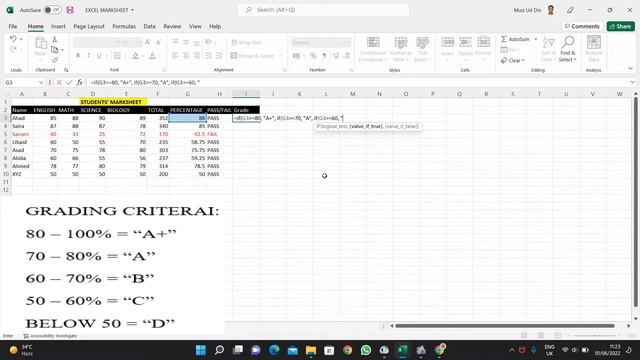Click the Cut scissors icon
This screenshot has width=640, height=360.
click(x=54, y=40)
